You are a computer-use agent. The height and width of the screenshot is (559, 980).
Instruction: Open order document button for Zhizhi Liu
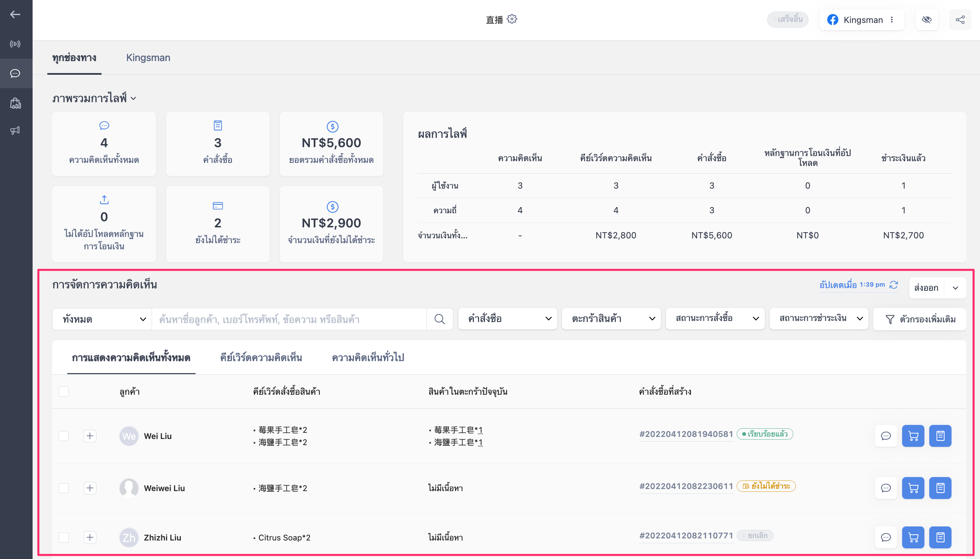[941, 537]
